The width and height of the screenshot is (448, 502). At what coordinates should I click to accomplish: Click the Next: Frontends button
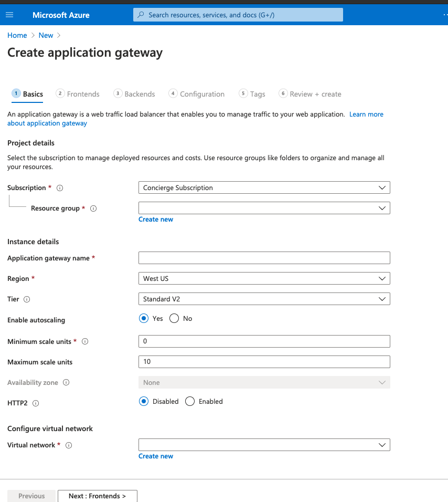[x=97, y=496]
